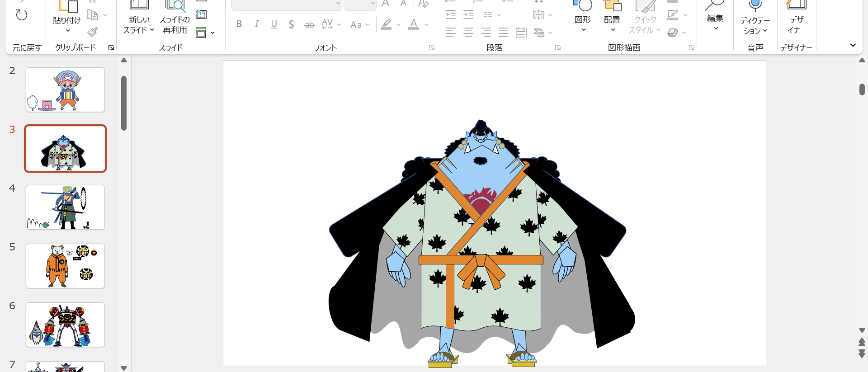Click the スライドの再利用 button
This screenshot has width=868, height=372.
tap(175, 18)
